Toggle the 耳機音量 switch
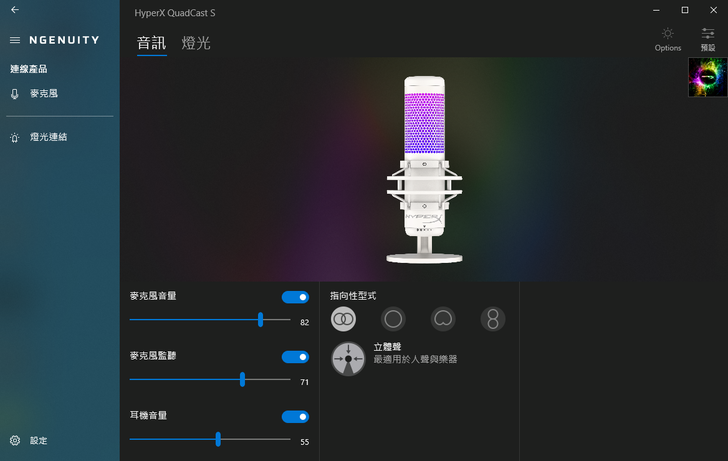This screenshot has width=728, height=461. pyautogui.click(x=295, y=417)
